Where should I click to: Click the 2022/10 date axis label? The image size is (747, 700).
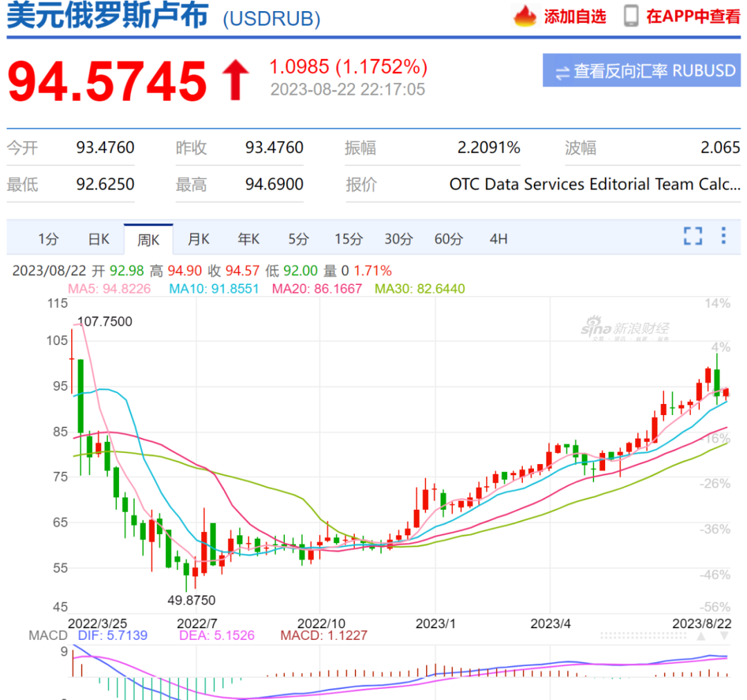click(x=321, y=624)
